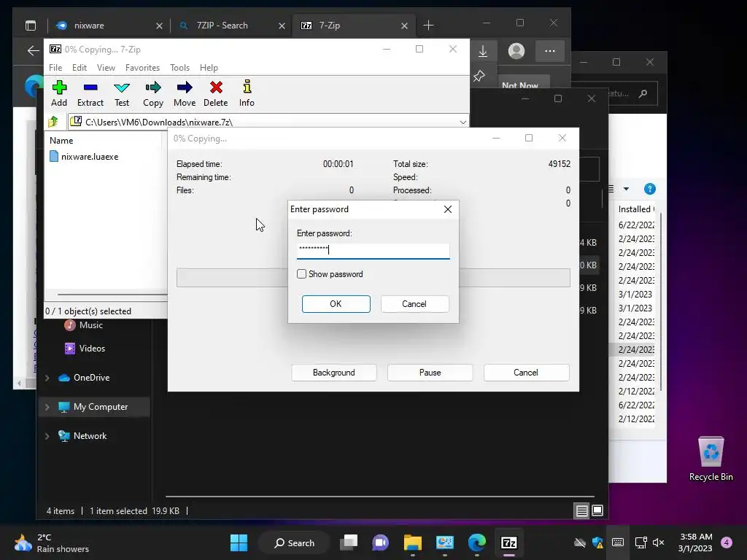Open Favorites menu in 7-Zip
747x560 pixels.
(142, 68)
